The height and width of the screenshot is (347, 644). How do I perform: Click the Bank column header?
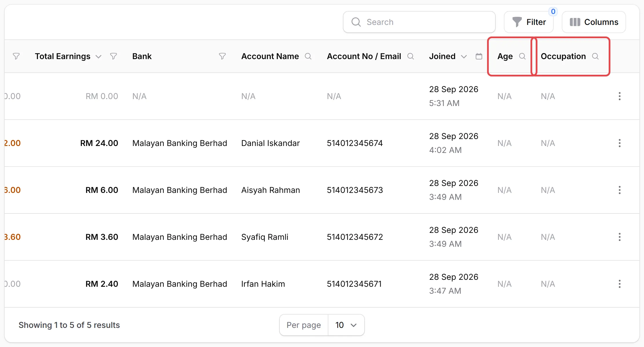142,56
